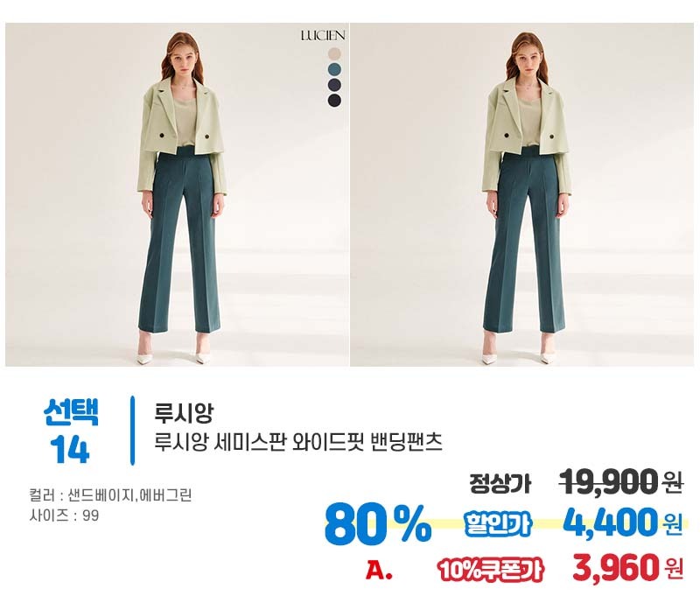Click the struck-through 19,900 원 price

pyautogui.click(x=620, y=481)
